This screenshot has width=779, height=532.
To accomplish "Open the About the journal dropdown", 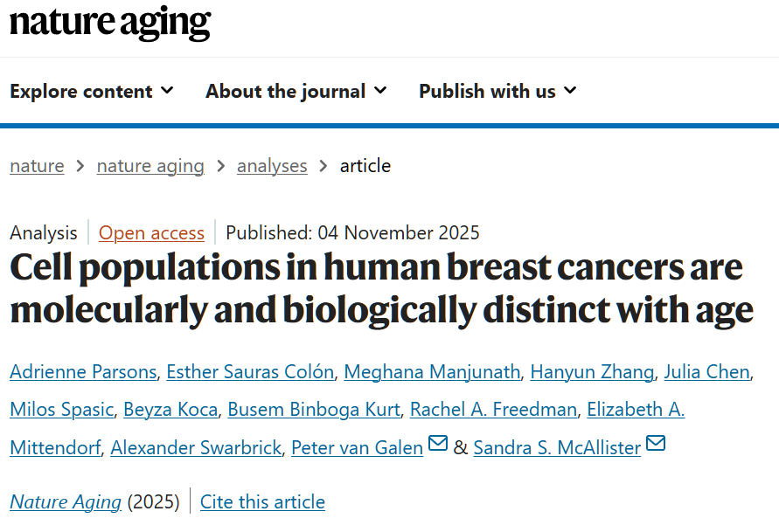I will pos(296,91).
